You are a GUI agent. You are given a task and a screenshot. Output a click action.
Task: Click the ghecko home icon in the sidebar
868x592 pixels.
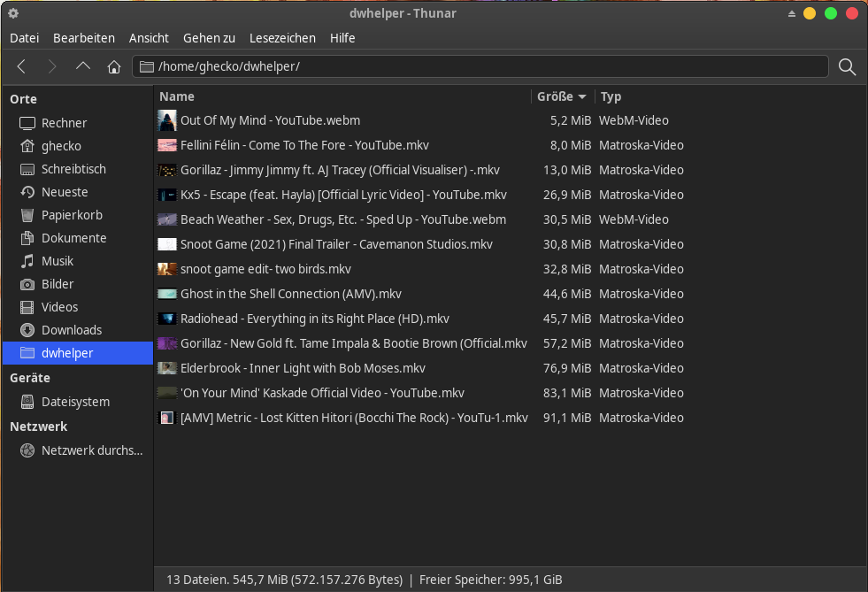pos(27,146)
